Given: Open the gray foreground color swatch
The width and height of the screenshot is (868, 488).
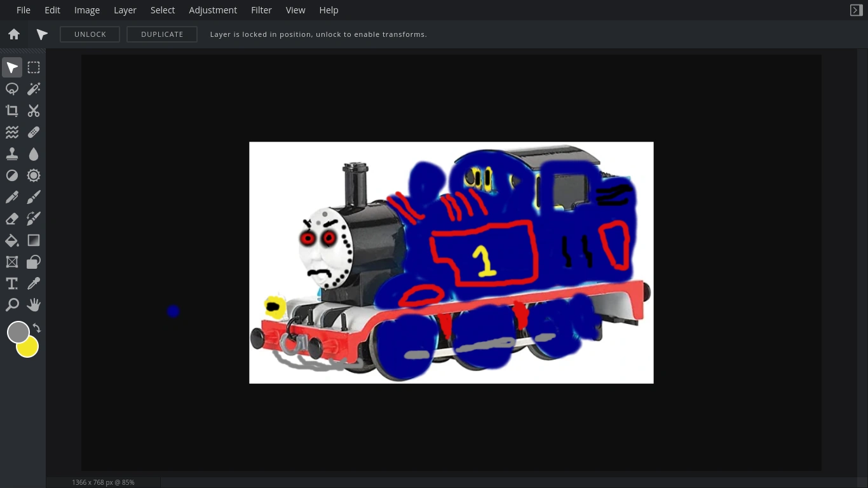Looking at the screenshot, I should point(18,332).
